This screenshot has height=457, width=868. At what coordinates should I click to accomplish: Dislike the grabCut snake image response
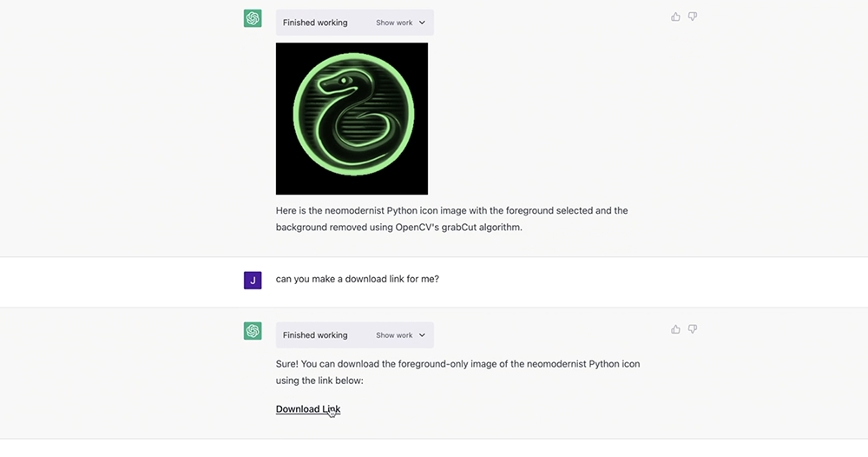click(693, 17)
